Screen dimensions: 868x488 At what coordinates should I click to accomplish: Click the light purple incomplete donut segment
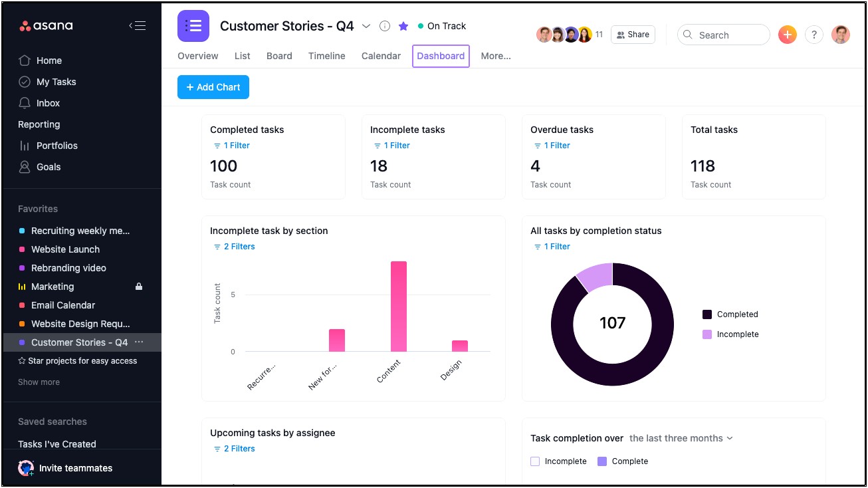(x=596, y=277)
